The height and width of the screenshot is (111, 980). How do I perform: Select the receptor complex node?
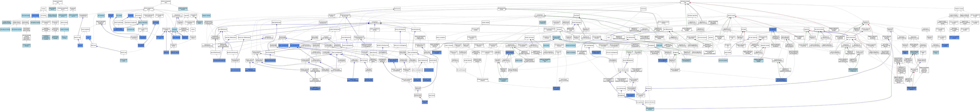click(207, 16)
